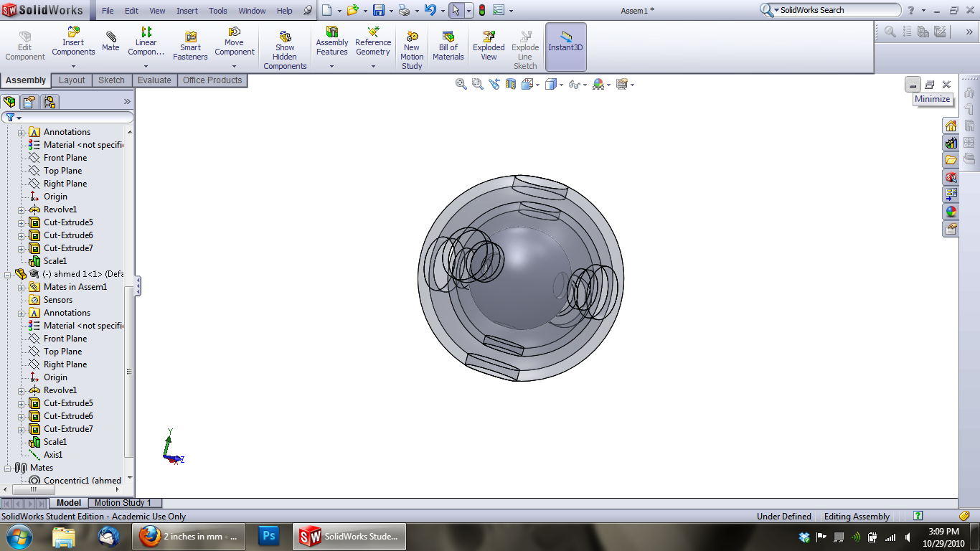The height and width of the screenshot is (551, 980).
Task: Create a New Motion Study
Action: click(x=412, y=50)
